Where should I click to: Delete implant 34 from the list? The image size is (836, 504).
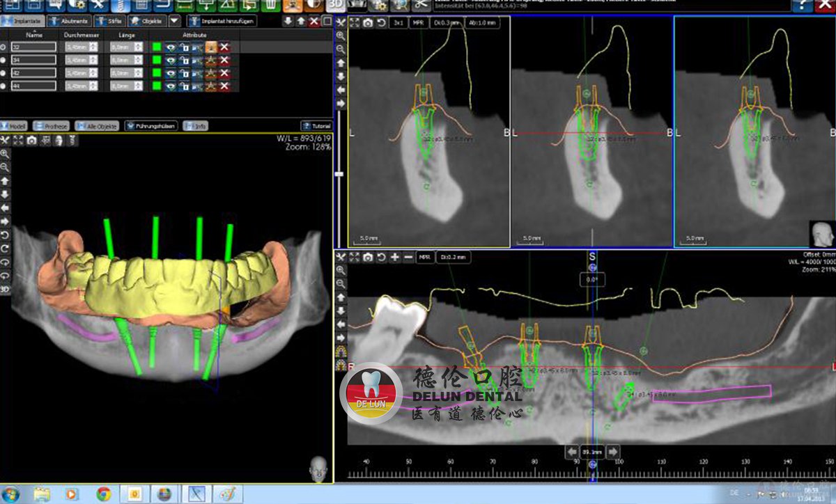(x=224, y=60)
